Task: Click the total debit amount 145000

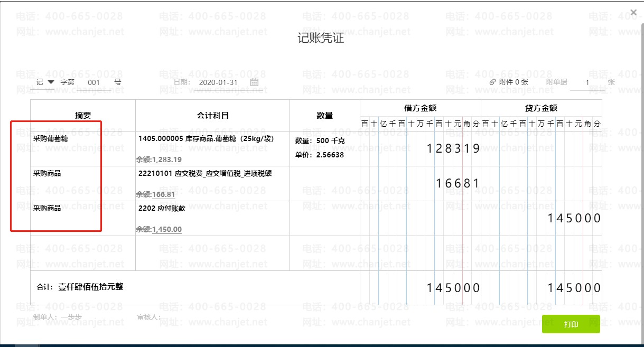Action: pyautogui.click(x=453, y=288)
